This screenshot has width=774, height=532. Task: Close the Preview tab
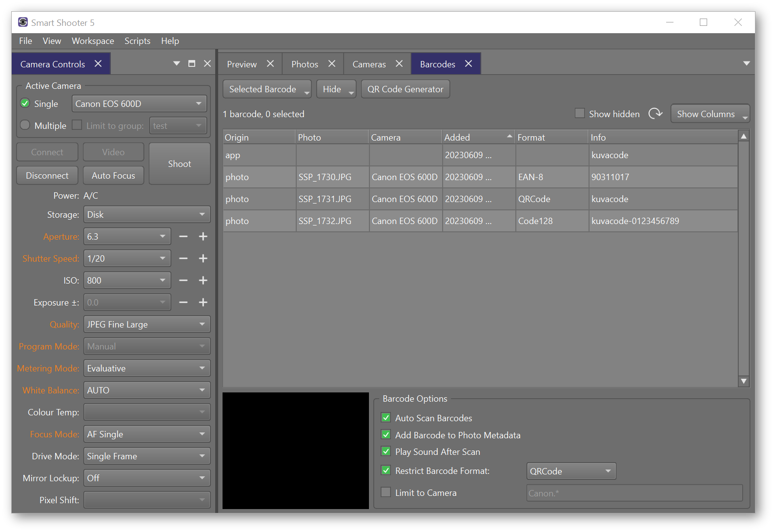[270, 64]
